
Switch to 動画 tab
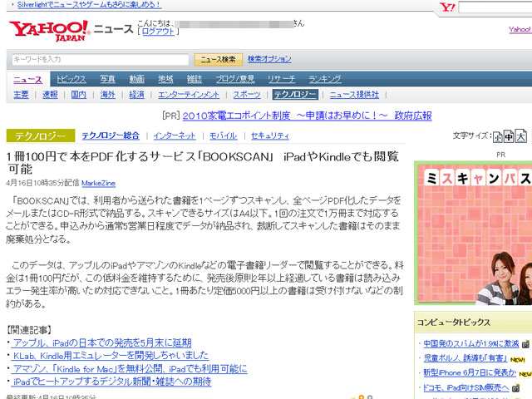136,79
